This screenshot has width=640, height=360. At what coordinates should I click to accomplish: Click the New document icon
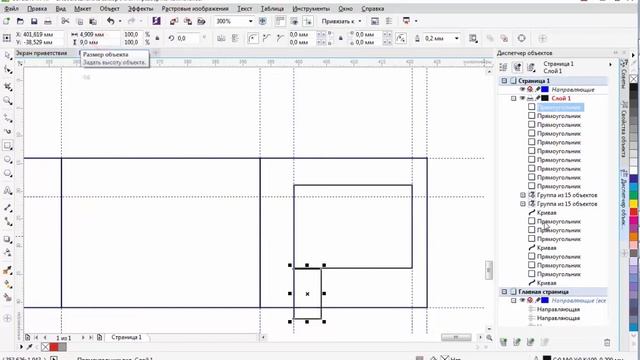7,21
